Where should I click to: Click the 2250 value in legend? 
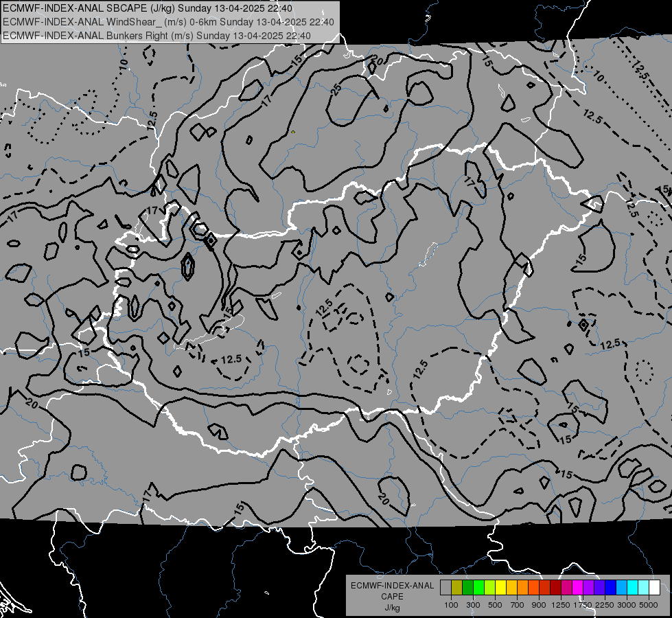[x=605, y=605]
